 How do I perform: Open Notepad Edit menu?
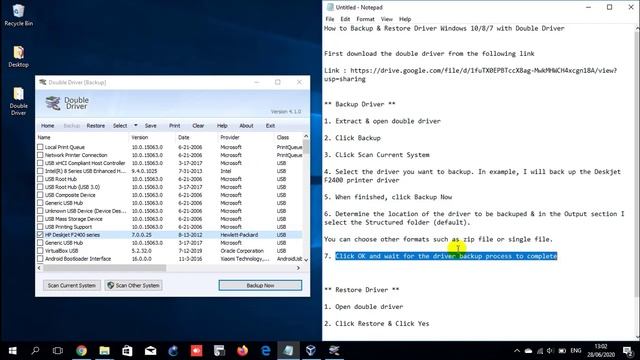[x=345, y=19]
